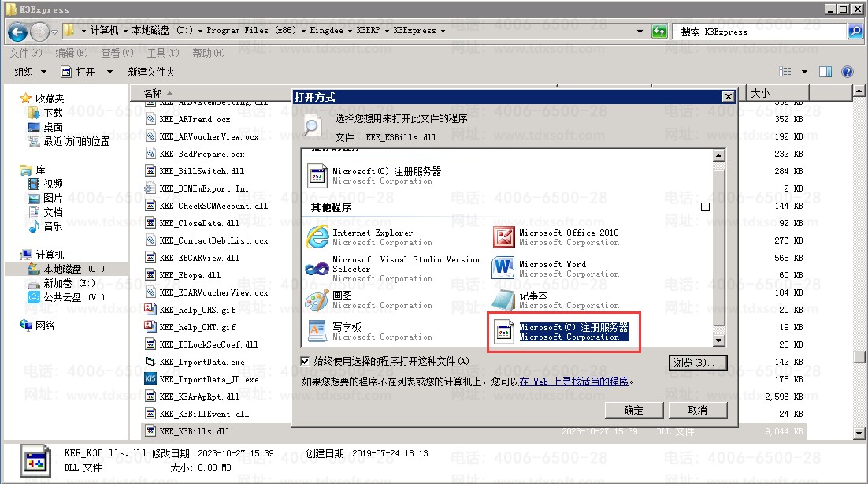Open the 在 Web 上寻找适当的程序 link
The width and height of the screenshot is (868, 484).
(573, 382)
